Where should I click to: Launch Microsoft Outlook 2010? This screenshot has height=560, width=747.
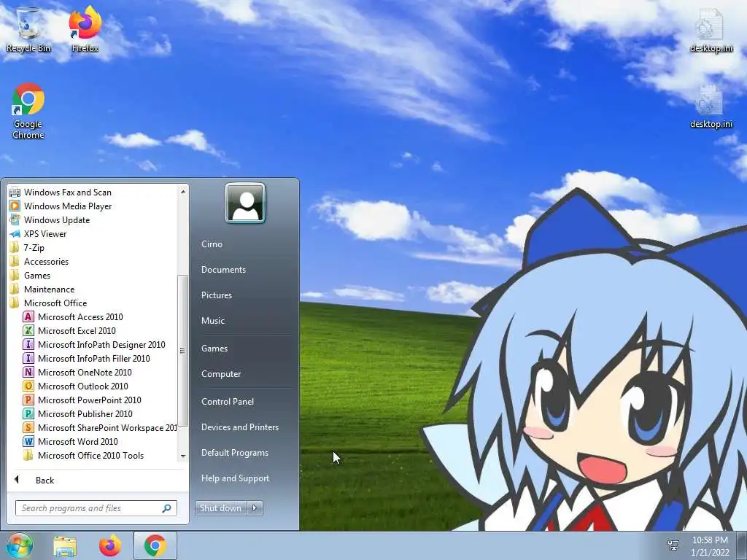(x=75, y=386)
